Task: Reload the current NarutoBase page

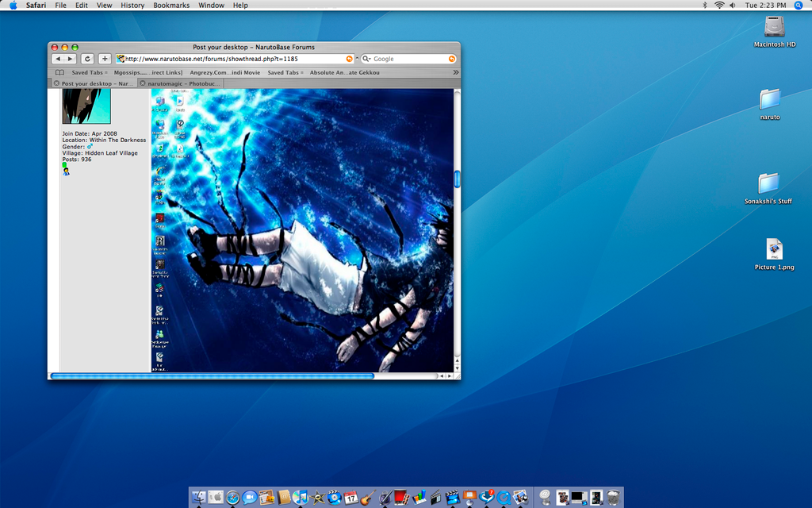Action: pyautogui.click(x=87, y=59)
